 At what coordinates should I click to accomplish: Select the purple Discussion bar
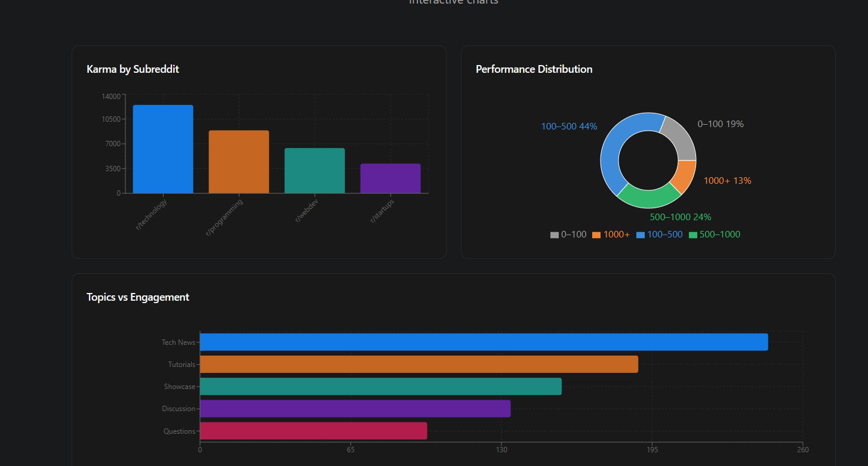[355, 409]
